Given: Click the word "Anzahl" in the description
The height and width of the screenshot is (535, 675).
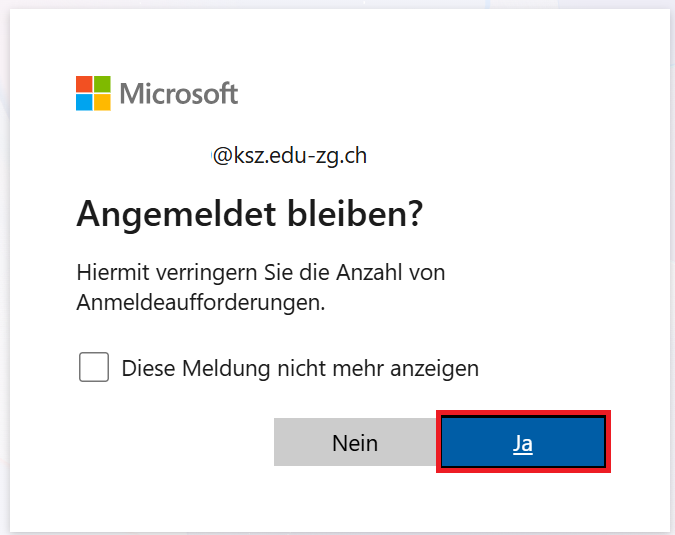Looking at the screenshot, I should pyautogui.click(x=370, y=272).
